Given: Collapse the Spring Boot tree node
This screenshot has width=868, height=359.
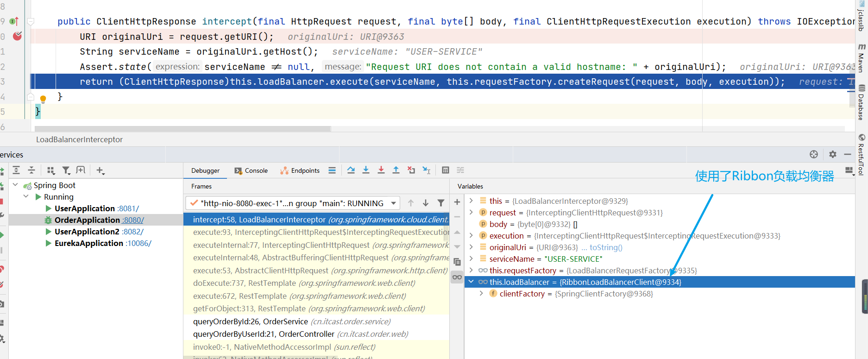Looking at the screenshot, I should click(15, 185).
